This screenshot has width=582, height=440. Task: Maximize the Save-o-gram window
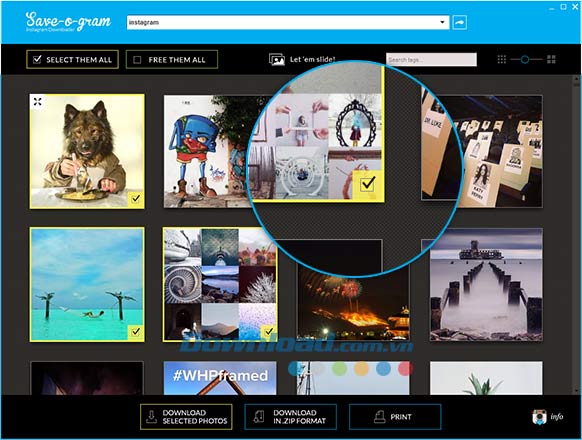tap(563, 7)
